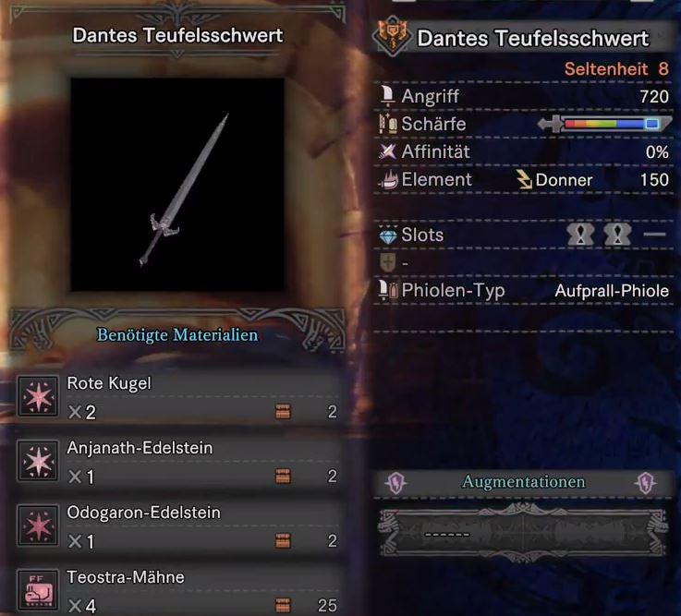Select the Phiolen-Typ Aufprall-Phiole row

point(523,290)
